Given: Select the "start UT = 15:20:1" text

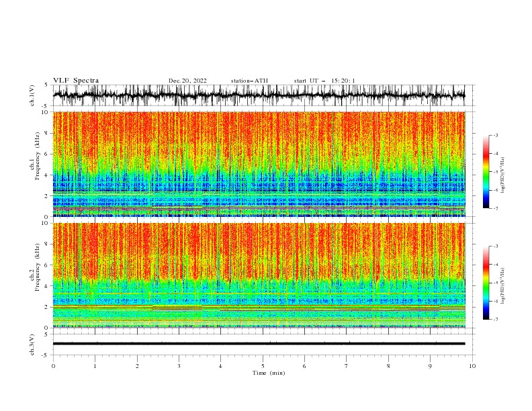Looking at the screenshot, I should [x=324, y=81].
